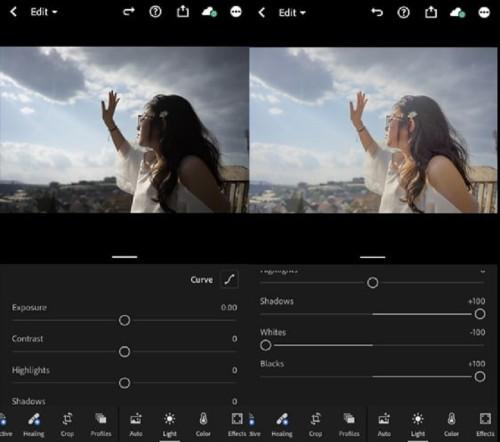Tap Shadows value +100
Viewport: 500px width, 442px height.
(x=476, y=301)
